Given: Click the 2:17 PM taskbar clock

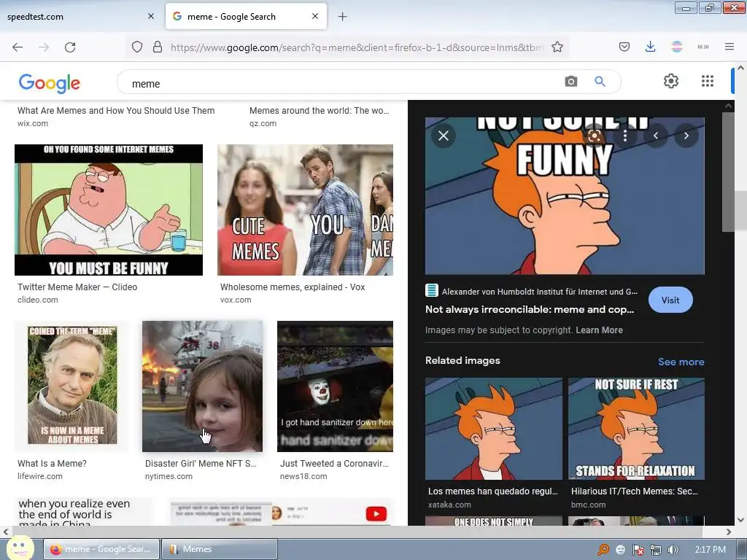Looking at the screenshot, I should click(710, 550).
